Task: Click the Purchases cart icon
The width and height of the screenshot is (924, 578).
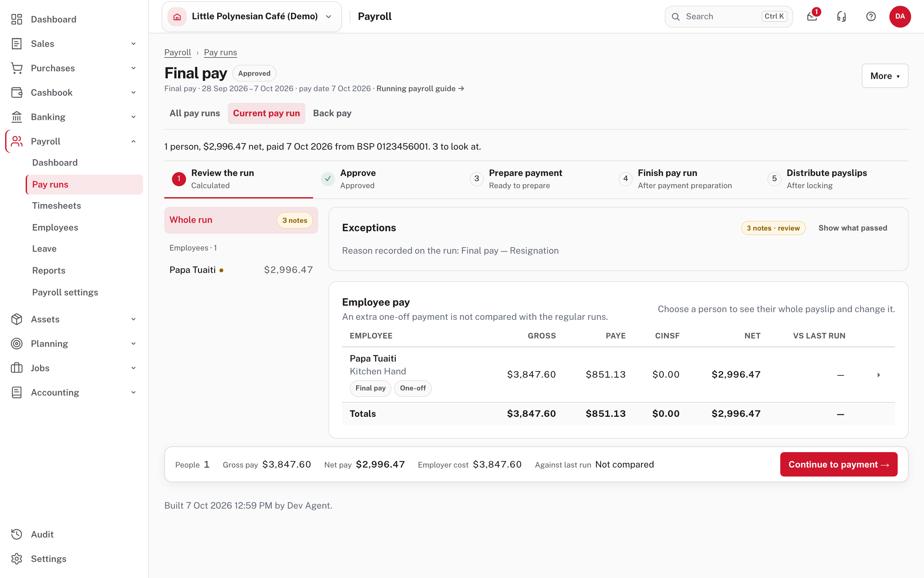Action: pyautogui.click(x=16, y=68)
